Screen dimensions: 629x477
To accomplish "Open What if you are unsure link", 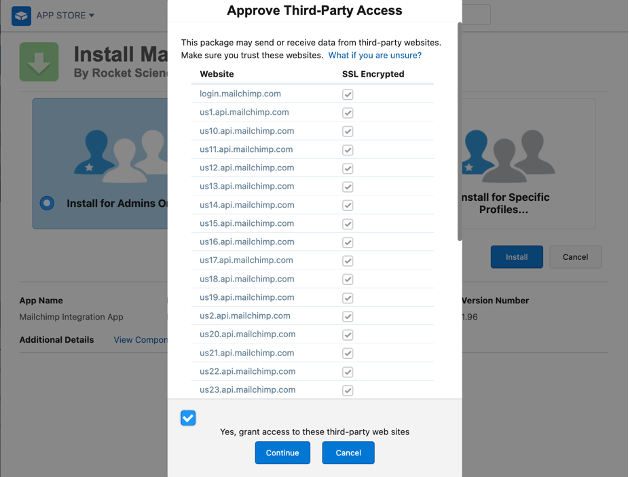I will click(x=375, y=55).
